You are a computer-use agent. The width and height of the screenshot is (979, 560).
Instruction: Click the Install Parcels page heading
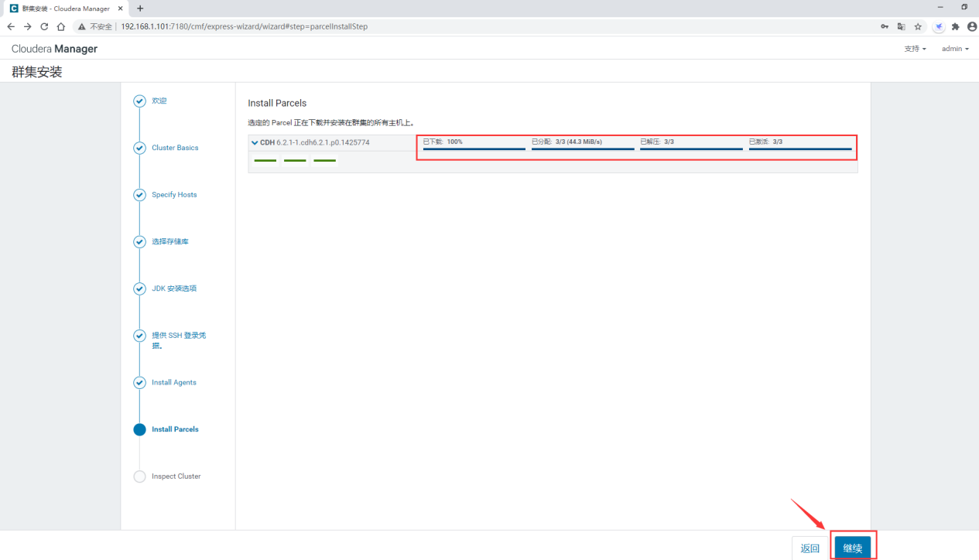277,103
